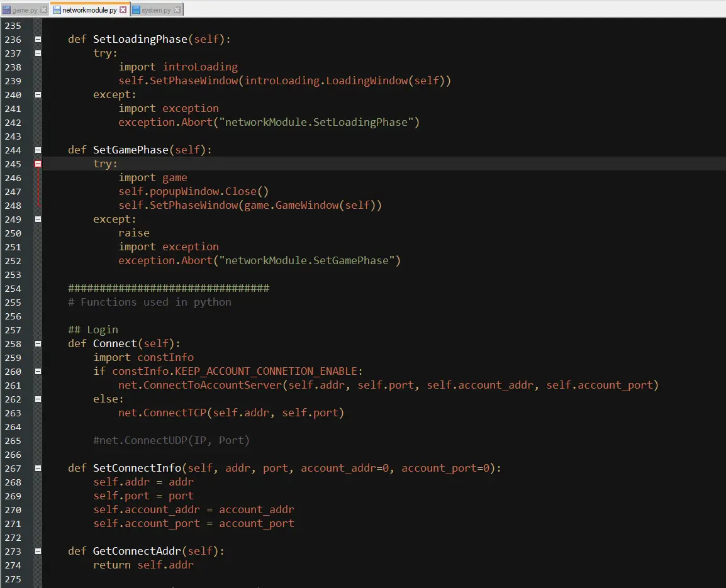Click line number 254 in the margin
Viewport: 726px width, 588px height.
point(13,289)
